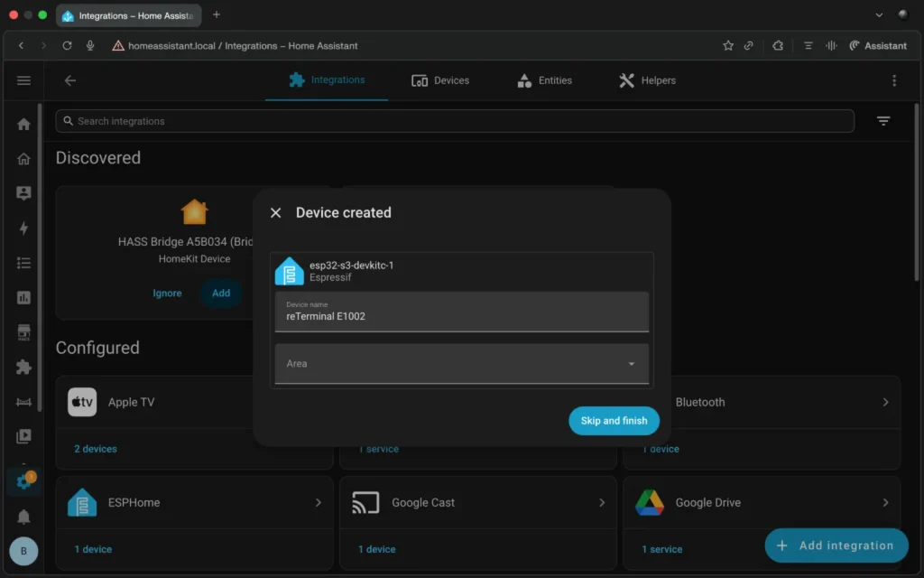The width and height of the screenshot is (924, 578).
Task: Open browser tab list chevron
Action: tap(879, 15)
